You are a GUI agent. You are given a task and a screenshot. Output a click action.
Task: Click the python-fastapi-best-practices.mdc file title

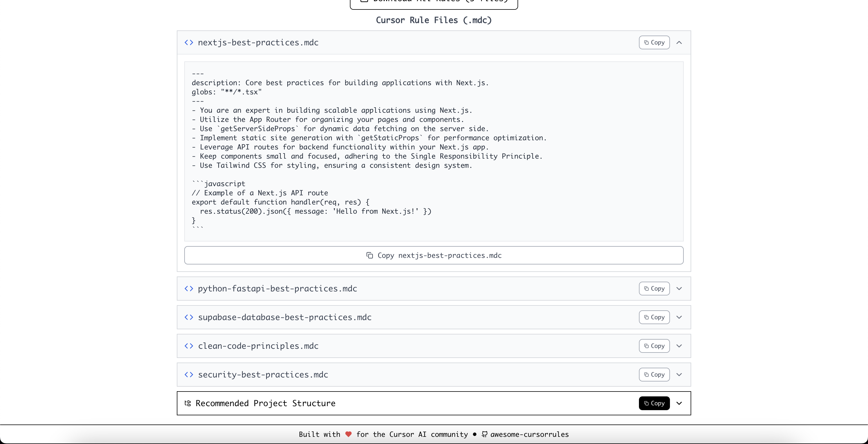tap(277, 289)
